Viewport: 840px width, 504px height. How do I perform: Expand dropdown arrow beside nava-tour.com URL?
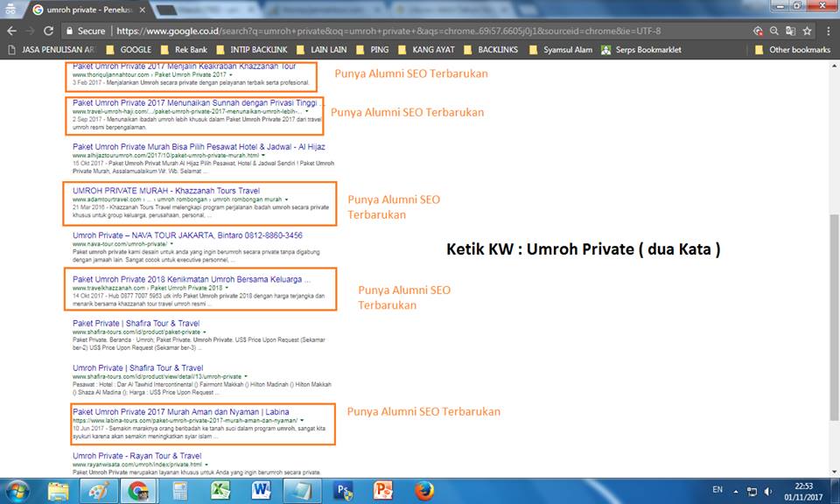pos(171,244)
